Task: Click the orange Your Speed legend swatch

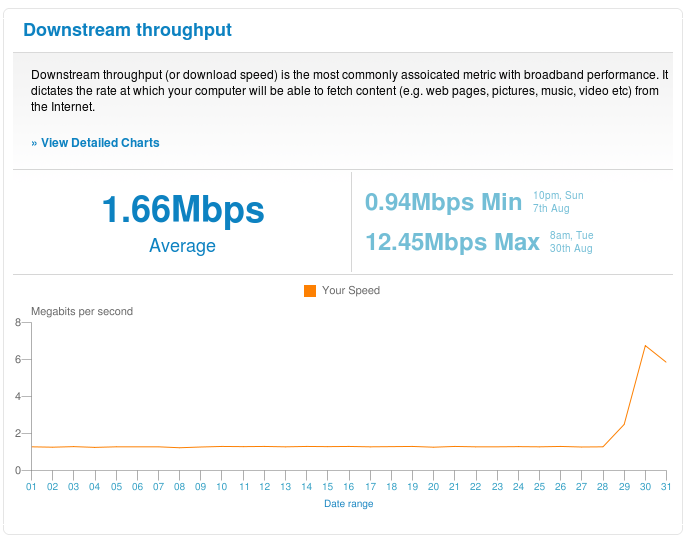Action: [310, 291]
